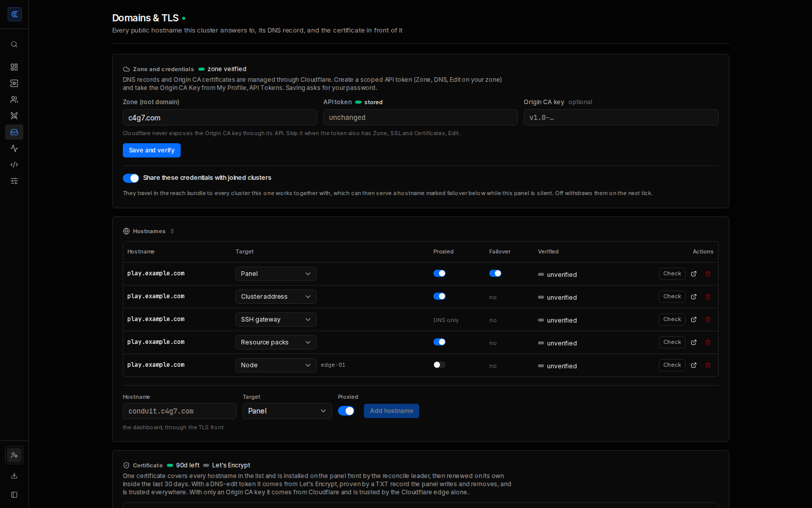812x508 pixels.
Task: Open the Panel target dropdown in table
Action: tap(276, 274)
